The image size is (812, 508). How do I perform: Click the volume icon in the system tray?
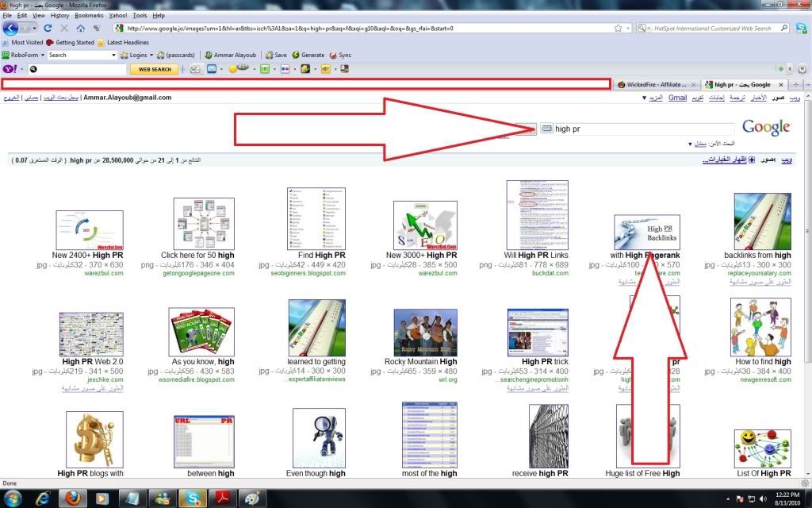762,499
